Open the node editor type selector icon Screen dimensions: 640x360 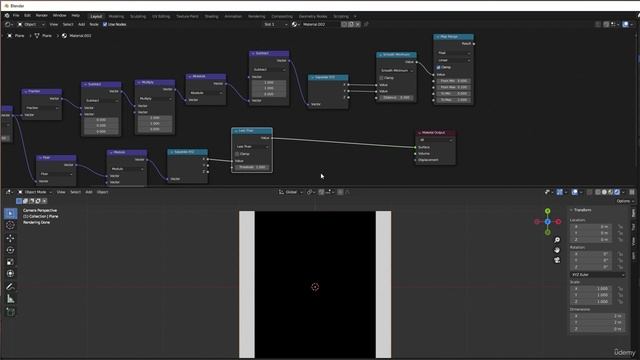pos(8,24)
